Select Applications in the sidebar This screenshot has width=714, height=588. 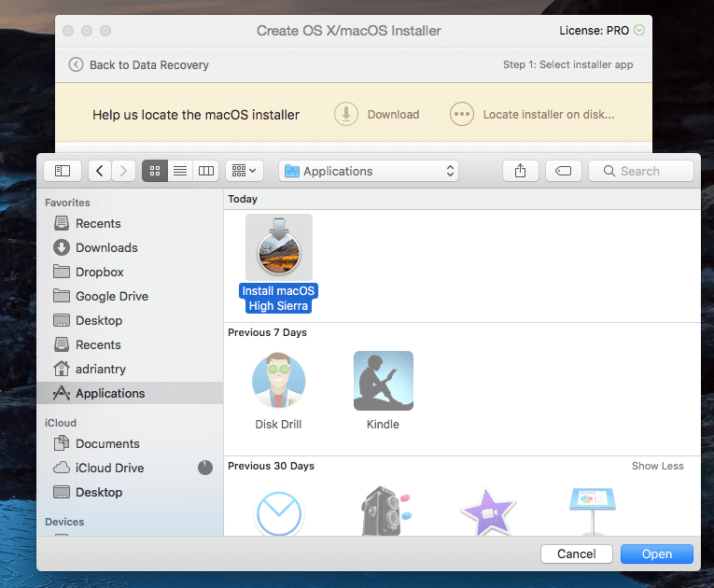click(x=130, y=393)
